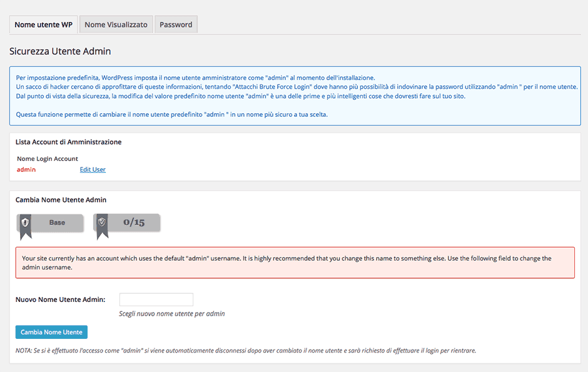Click the Edit User link
588x372 pixels.
93,169
